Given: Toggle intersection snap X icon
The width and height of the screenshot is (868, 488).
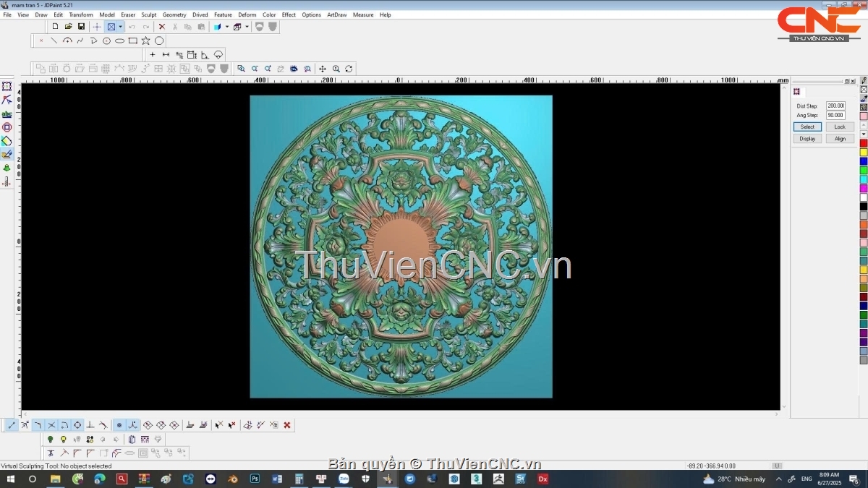Looking at the screenshot, I should (51, 425).
